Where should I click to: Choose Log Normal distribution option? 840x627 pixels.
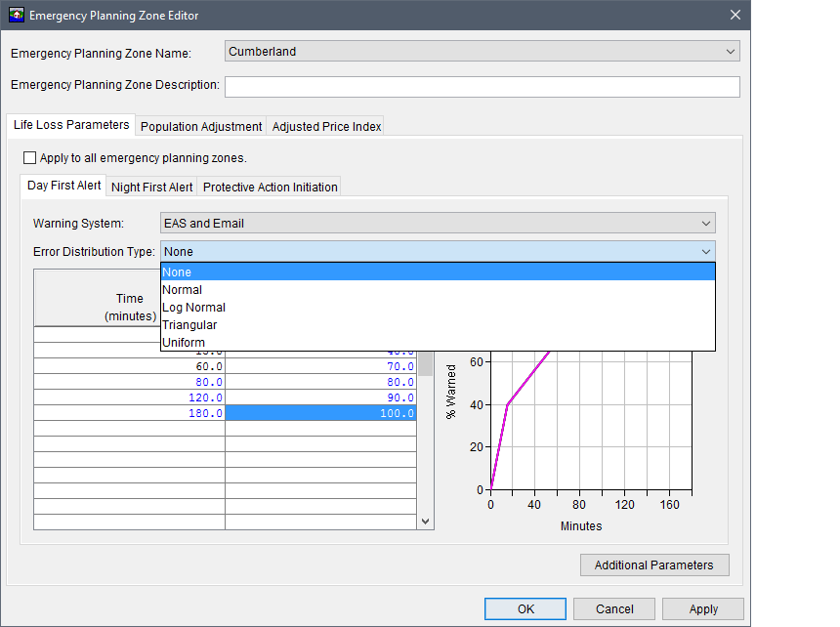[193, 308]
